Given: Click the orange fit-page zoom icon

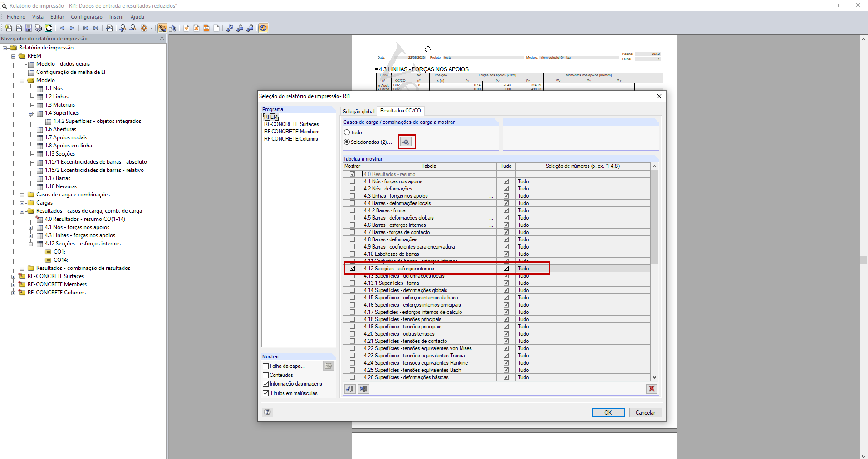Looking at the screenshot, I should click(144, 28).
